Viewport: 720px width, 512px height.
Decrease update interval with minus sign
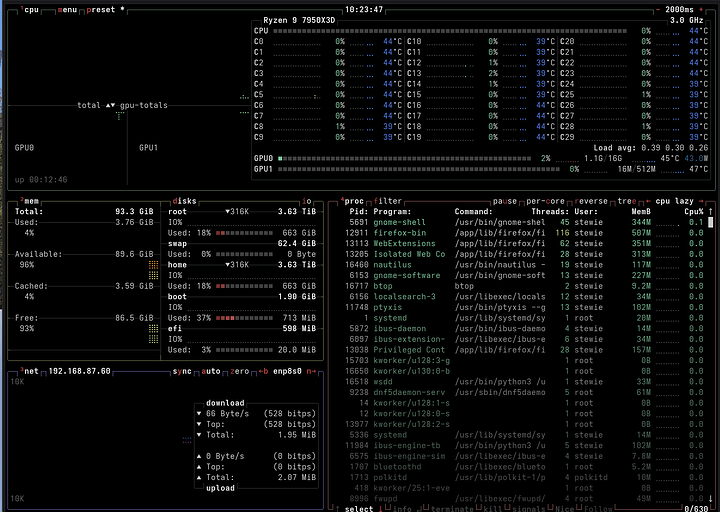pos(658,10)
